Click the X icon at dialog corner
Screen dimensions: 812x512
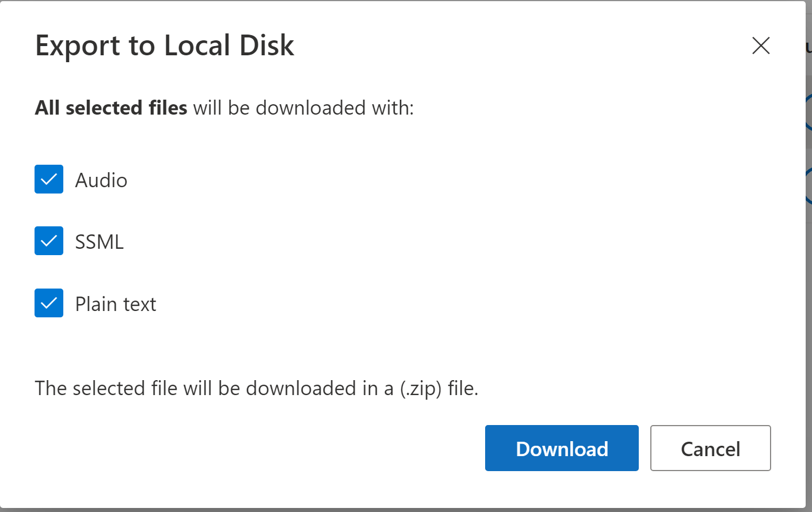tap(761, 45)
